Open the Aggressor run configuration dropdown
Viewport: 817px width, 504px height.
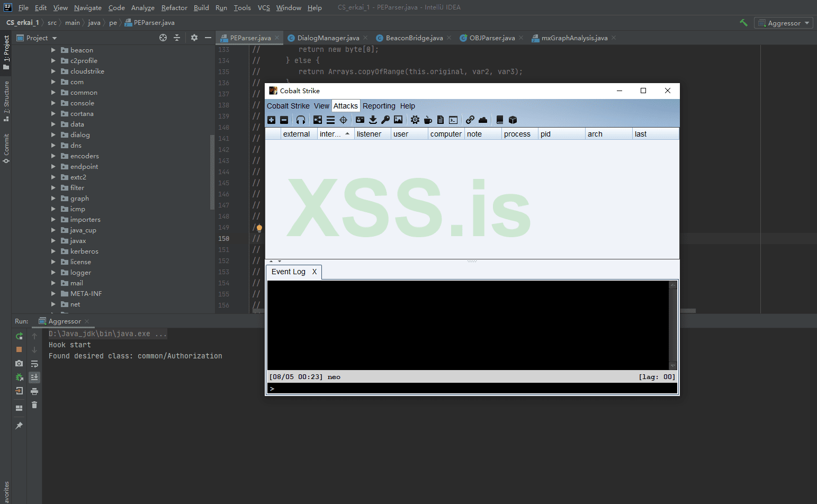tap(784, 23)
